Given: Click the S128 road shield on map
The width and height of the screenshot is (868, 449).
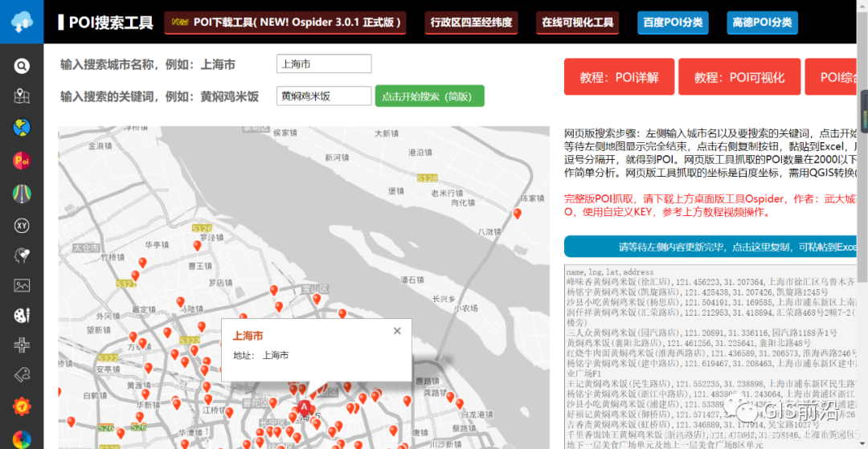Looking at the screenshot, I should [x=427, y=178].
